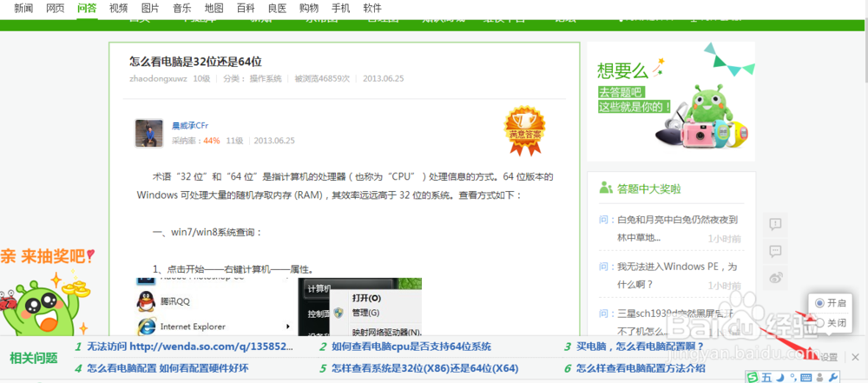Select the 关闭 radio button
This screenshot has width=868, height=383.
click(819, 322)
